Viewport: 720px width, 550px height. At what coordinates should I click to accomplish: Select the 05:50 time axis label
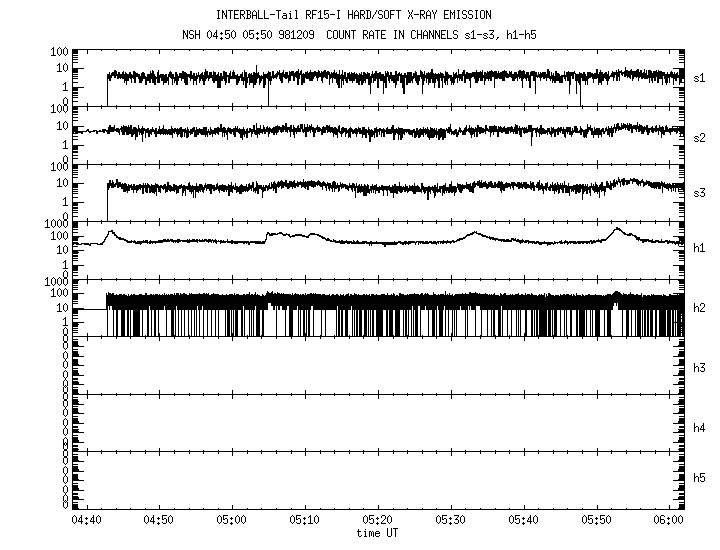tap(597, 521)
